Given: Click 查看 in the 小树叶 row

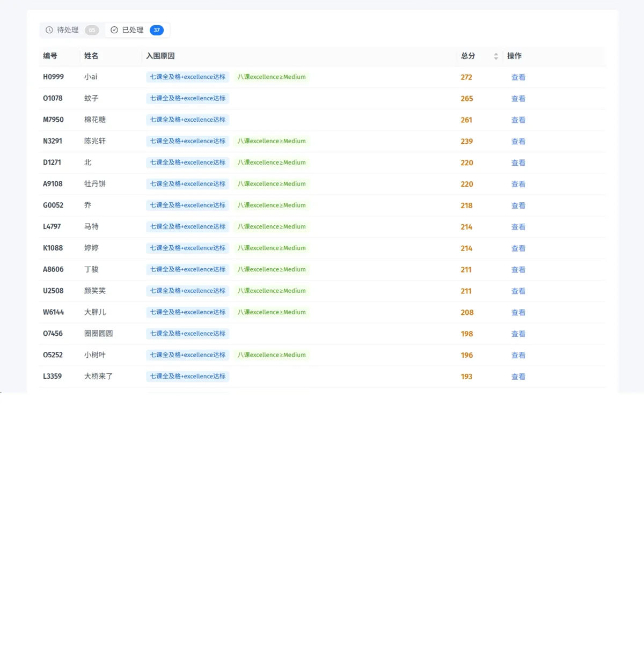Looking at the screenshot, I should point(518,355).
